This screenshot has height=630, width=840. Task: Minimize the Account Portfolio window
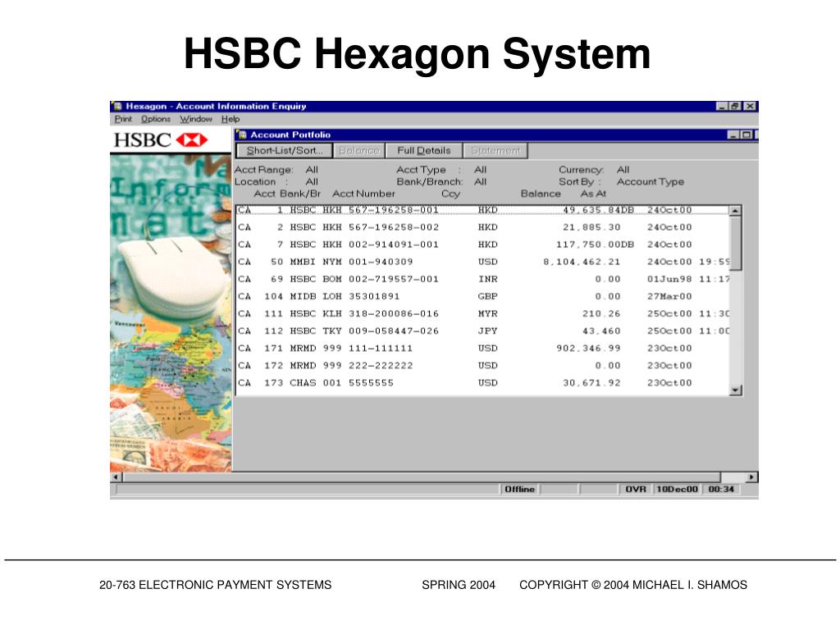[x=733, y=135]
